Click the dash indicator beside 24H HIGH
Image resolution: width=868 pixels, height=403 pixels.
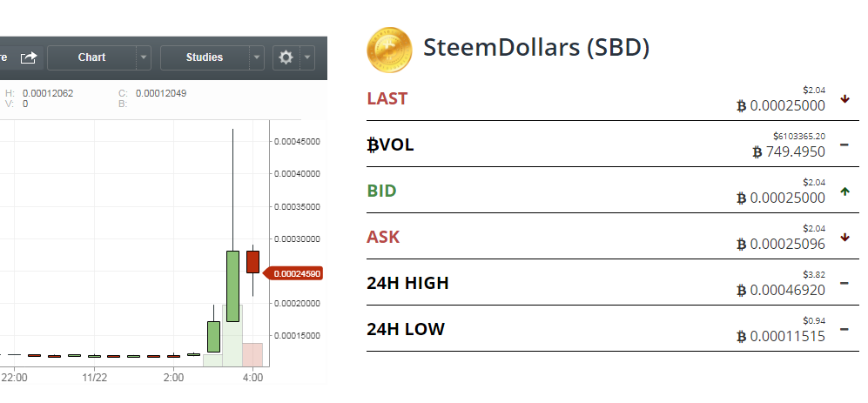tap(844, 283)
